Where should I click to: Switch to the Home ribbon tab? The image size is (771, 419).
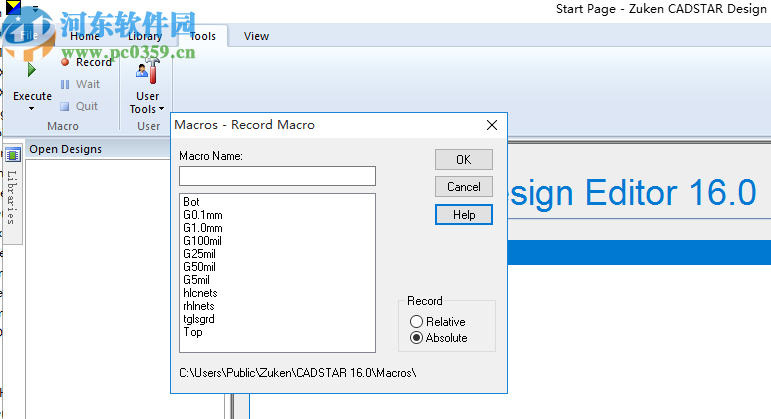85,36
